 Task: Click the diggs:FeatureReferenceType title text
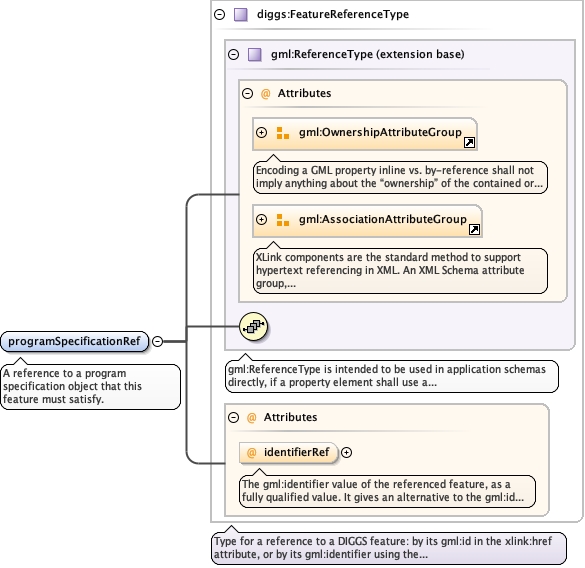pos(333,14)
